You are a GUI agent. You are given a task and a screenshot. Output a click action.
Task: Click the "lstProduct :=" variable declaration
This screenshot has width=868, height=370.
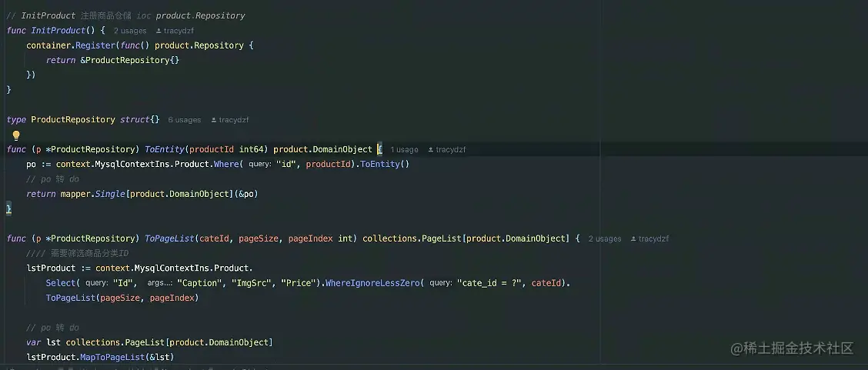pyautogui.click(x=58, y=268)
